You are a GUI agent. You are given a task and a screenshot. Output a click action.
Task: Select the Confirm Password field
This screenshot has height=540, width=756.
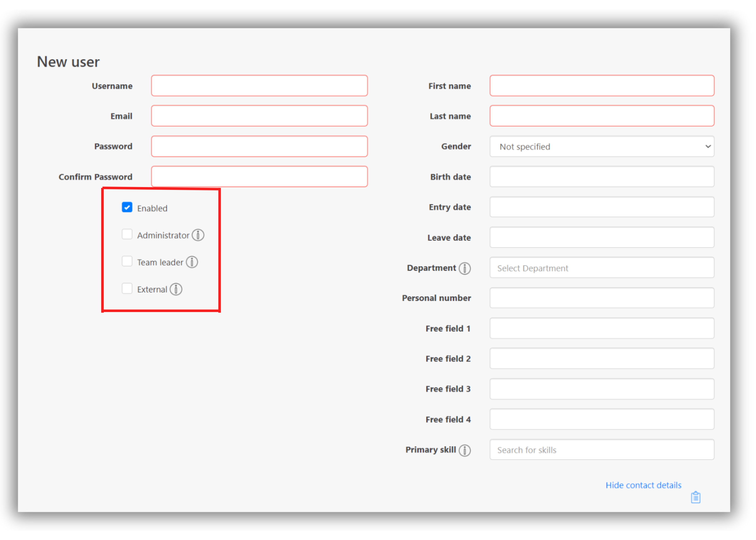[259, 177]
